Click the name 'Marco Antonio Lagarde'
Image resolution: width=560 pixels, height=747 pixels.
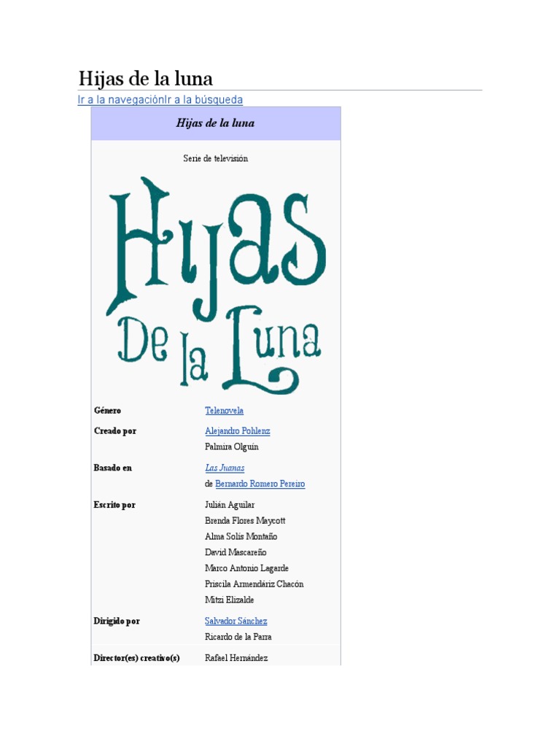click(246, 568)
